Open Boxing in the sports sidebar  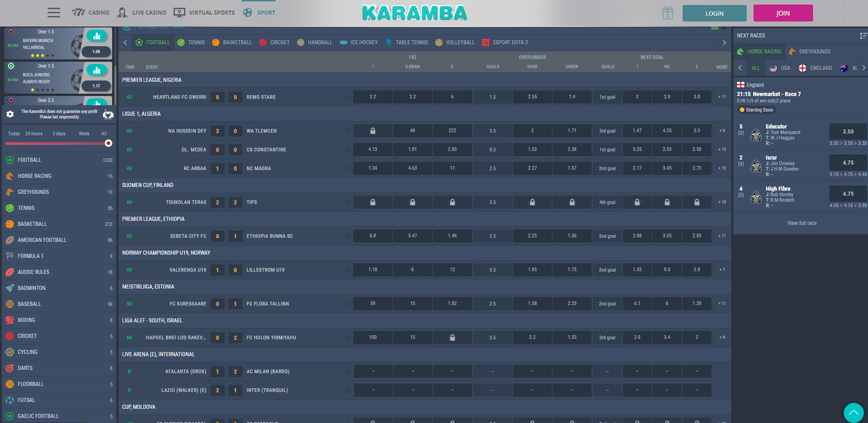[x=59, y=320]
